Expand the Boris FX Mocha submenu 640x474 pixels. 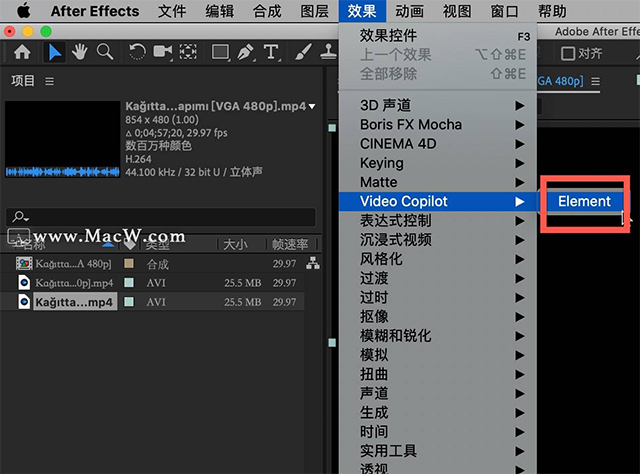pos(438,125)
